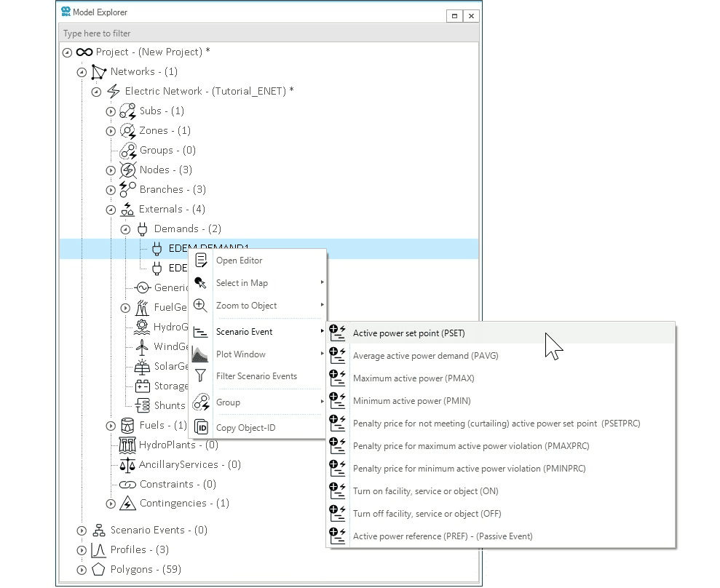
Task: Select the Scenario Events tree item
Action: [x=158, y=530]
